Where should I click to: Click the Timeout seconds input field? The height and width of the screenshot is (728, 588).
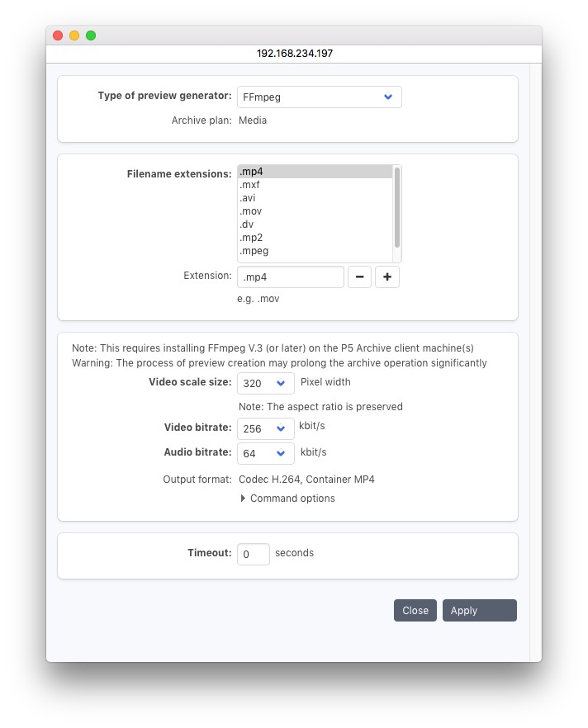253,555
